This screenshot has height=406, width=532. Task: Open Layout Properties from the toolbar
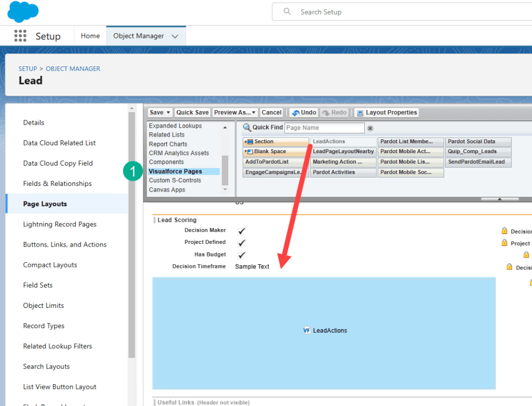[x=386, y=113]
